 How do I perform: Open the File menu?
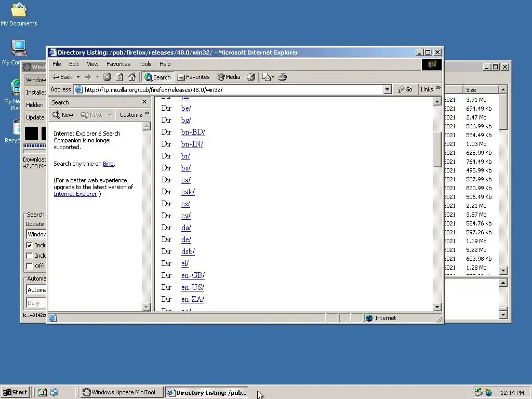[57, 64]
